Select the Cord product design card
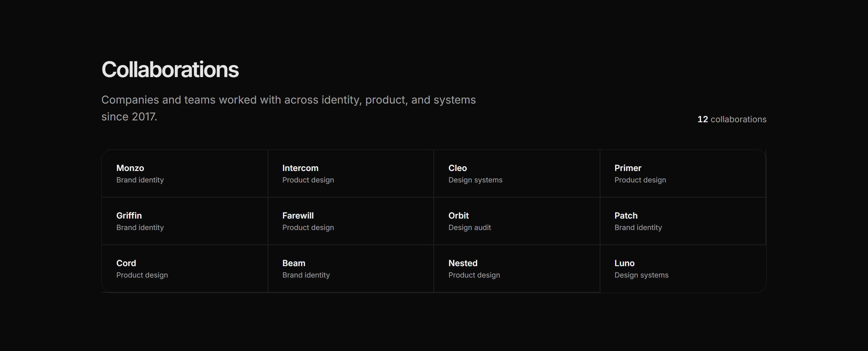The width and height of the screenshot is (868, 351). [185, 269]
